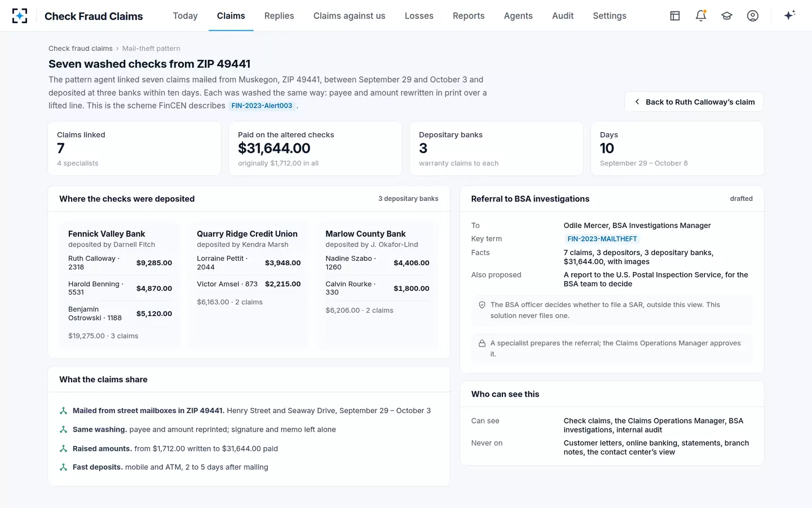Go to the Agents tab
This screenshot has height=508, width=812.
pos(518,16)
